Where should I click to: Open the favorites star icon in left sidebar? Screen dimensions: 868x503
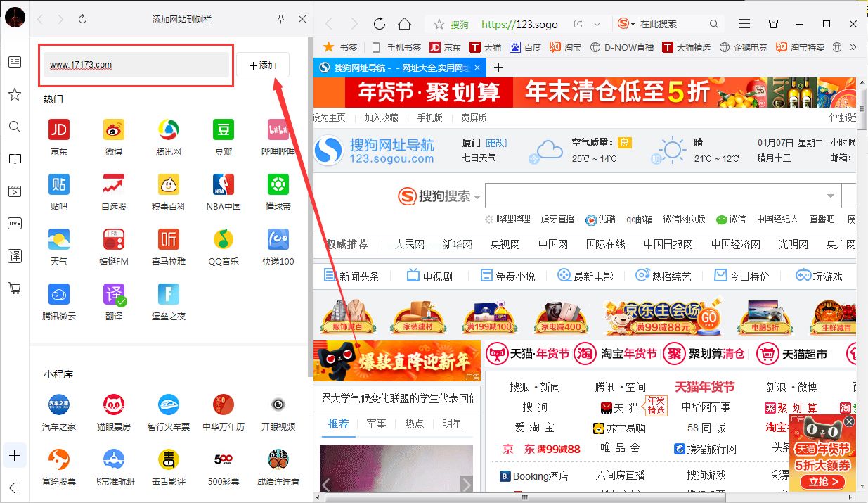point(14,94)
